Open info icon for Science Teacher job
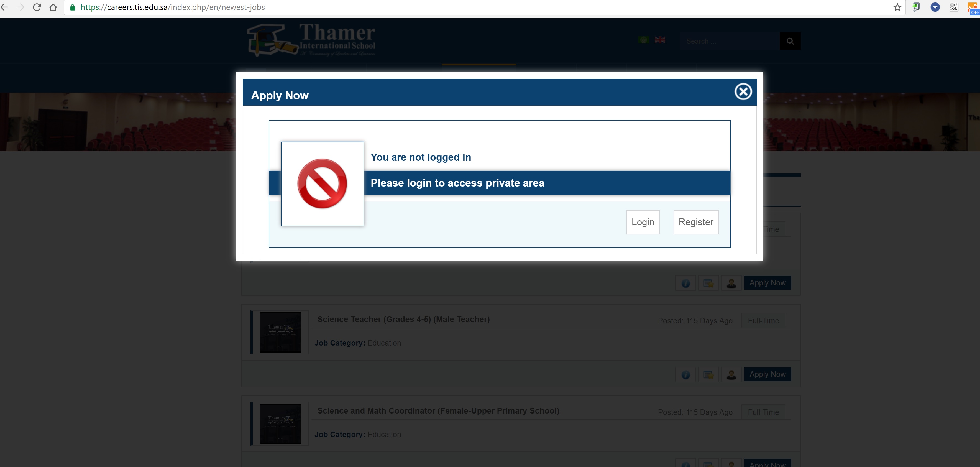The height and width of the screenshot is (467, 980). click(685, 375)
